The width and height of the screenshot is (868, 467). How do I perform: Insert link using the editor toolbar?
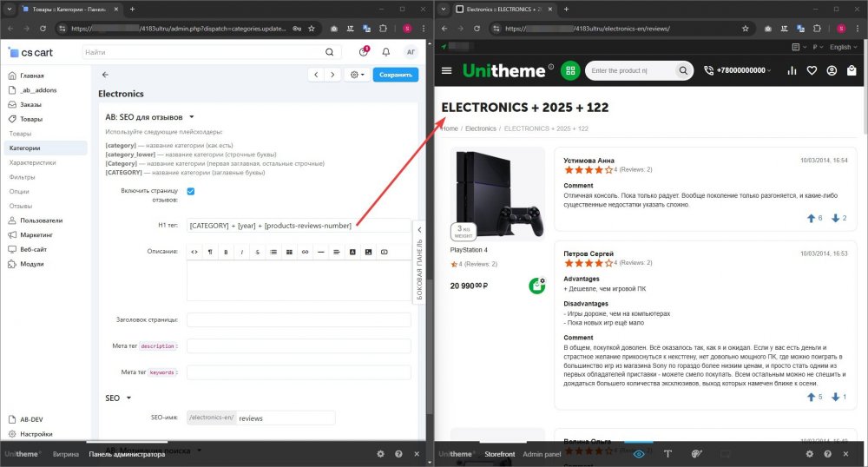coord(305,252)
